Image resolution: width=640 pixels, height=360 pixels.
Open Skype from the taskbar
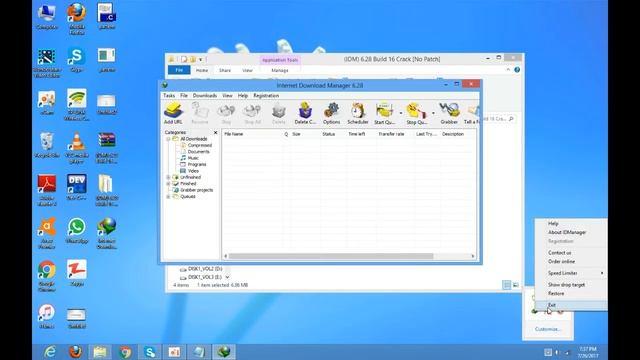(150, 352)
